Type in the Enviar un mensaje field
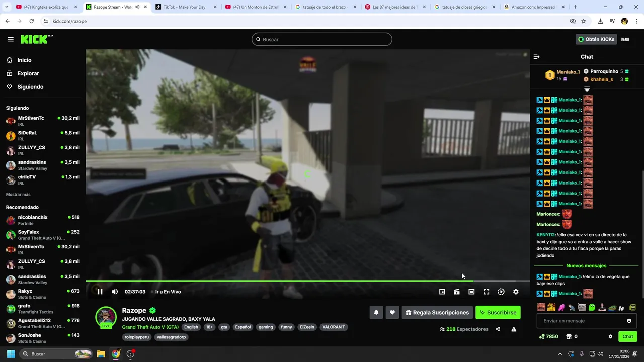The height and width of the screenshot is (362, 644). click(x=580, y=321)
